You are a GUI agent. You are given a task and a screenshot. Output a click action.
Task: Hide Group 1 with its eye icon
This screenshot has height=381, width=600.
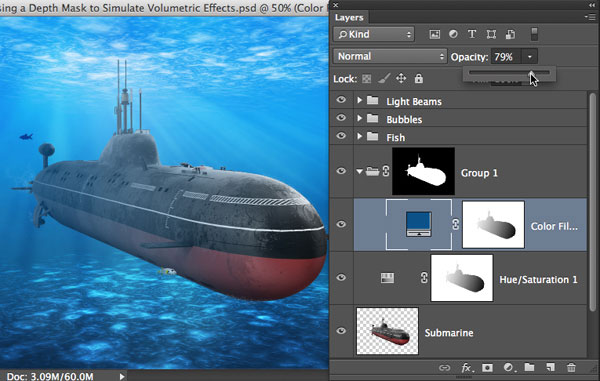click(x=341, y=171)
